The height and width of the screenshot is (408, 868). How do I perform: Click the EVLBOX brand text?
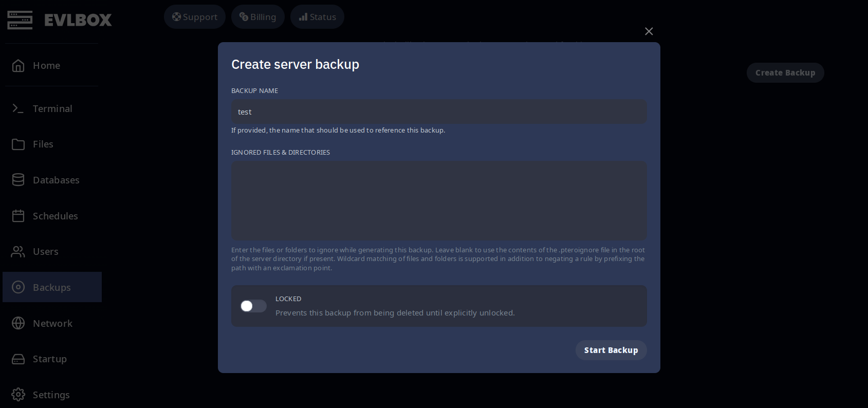(78, 20)
